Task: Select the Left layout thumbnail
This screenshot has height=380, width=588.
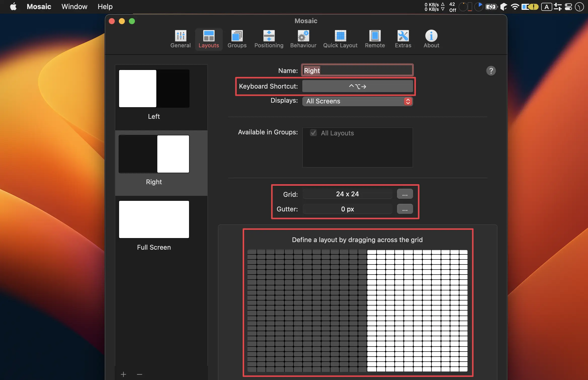Action: pyautogui.click(x=154, y=89)
